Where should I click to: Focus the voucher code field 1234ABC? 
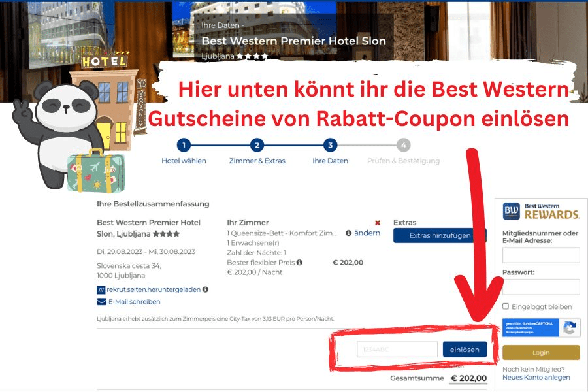397,350
